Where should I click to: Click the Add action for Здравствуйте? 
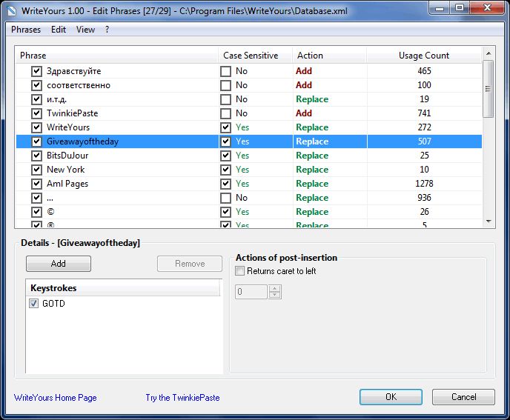304,71
